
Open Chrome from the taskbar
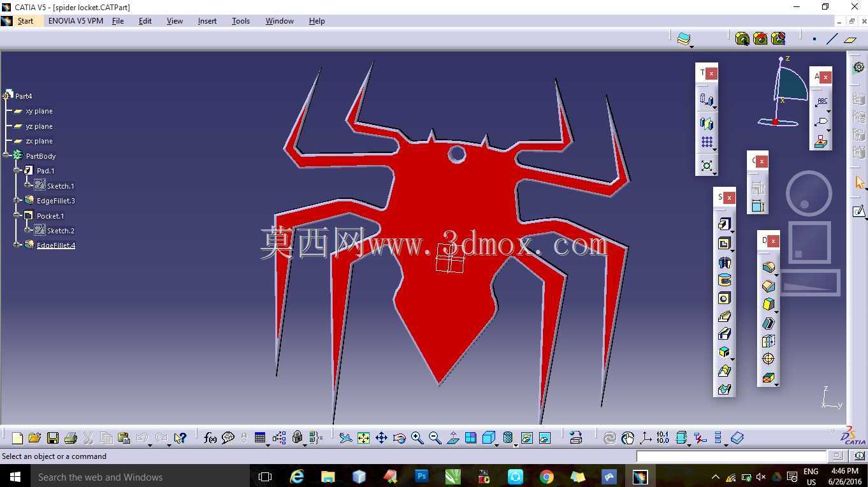coord(547,477)
